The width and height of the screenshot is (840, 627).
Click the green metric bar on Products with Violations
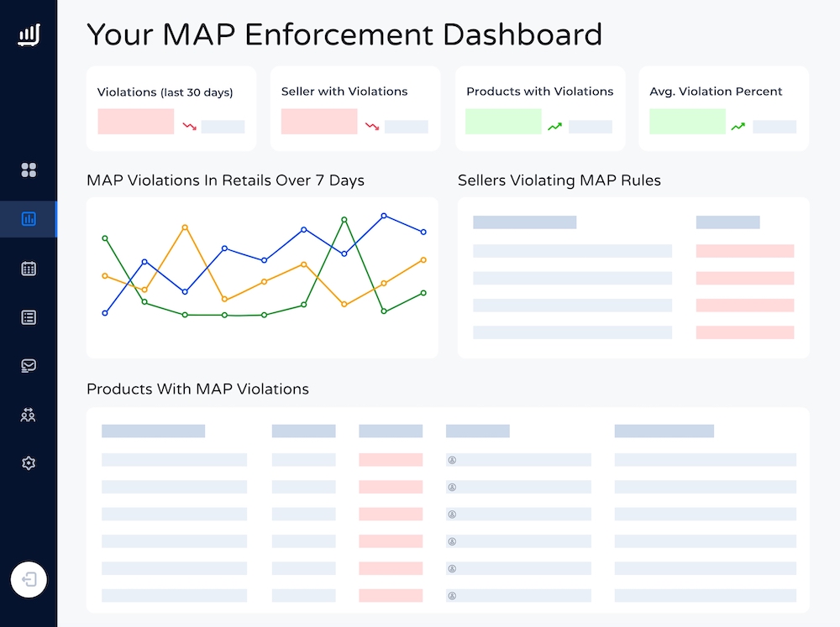(503, 123)
